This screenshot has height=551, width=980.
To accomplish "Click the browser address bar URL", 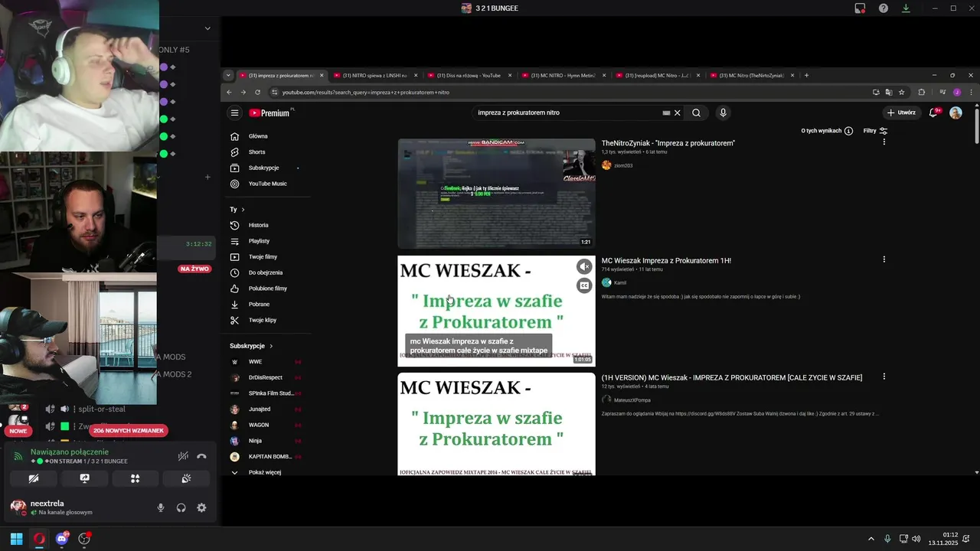I will click(x=366, y=92).
